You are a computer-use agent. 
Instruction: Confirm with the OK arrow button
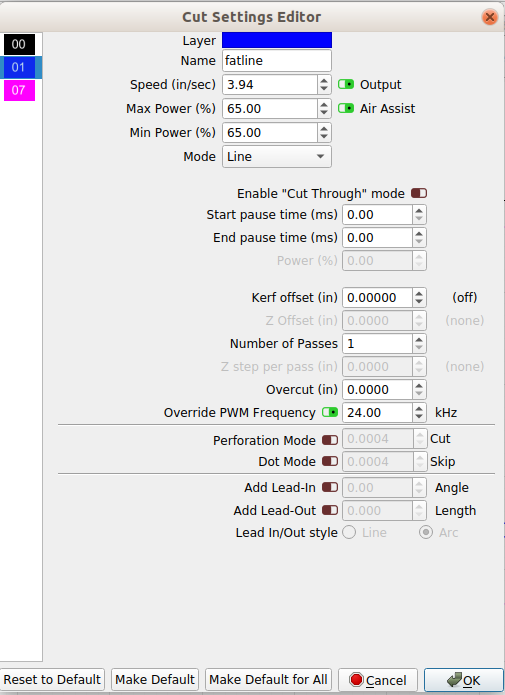pos(463,680)
